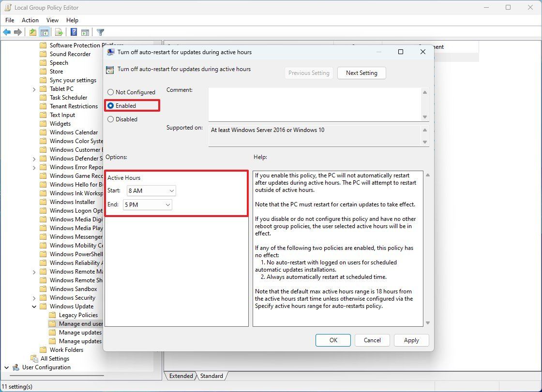Open Help using the question mark toolbar icon
The image size is (542, 392).
pos(73,32)
